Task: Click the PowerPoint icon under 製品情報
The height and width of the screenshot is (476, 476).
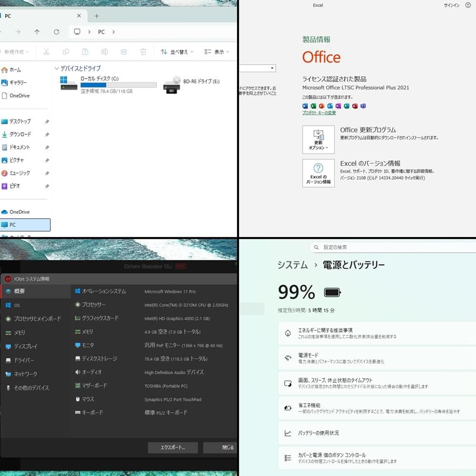Action: click(x=322, y=106)
